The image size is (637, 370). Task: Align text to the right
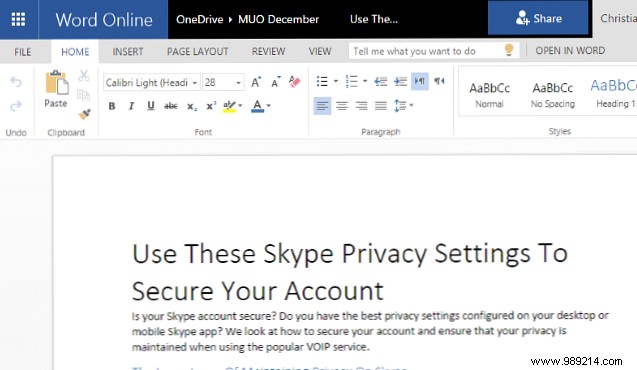tap(361, 106)
